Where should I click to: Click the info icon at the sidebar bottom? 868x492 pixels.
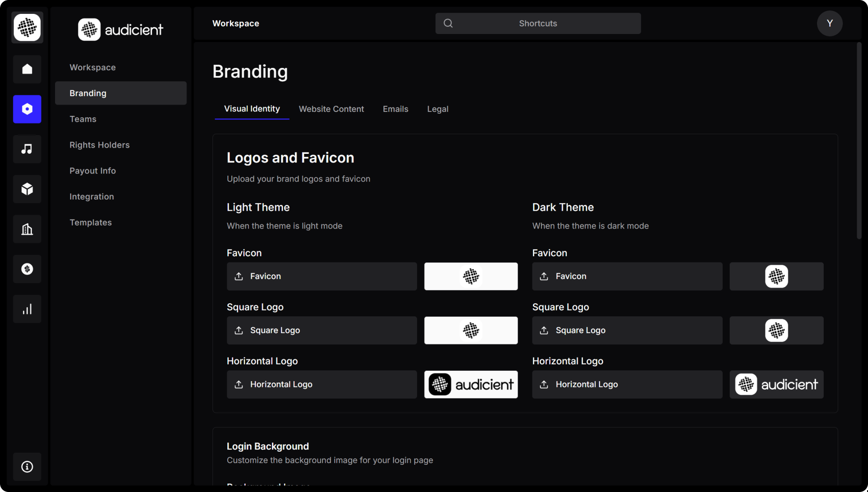[x=27, y=467]
